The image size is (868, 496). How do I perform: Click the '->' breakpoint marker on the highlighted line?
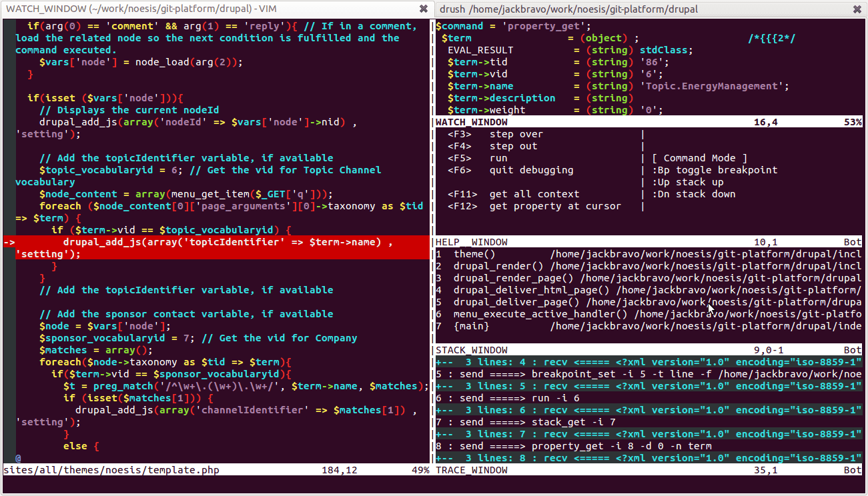pos(9,242)
